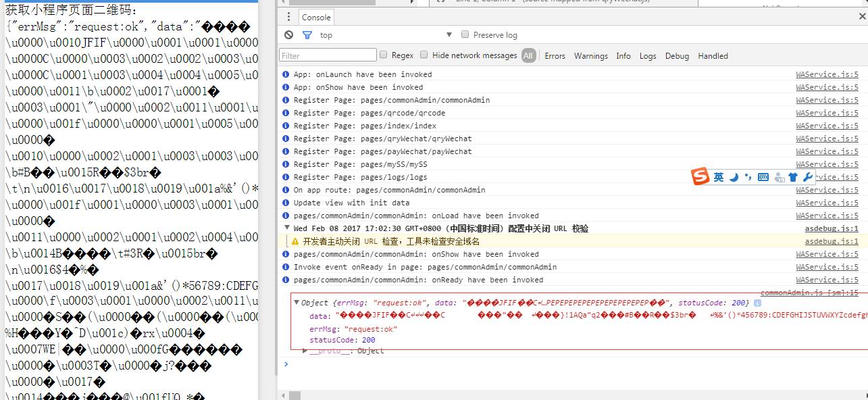Image resolution: width=868 pixels, height=400 pixels.
Task: Open the asdebug.js:1 warning source link
Action: (x=831, y=241)
